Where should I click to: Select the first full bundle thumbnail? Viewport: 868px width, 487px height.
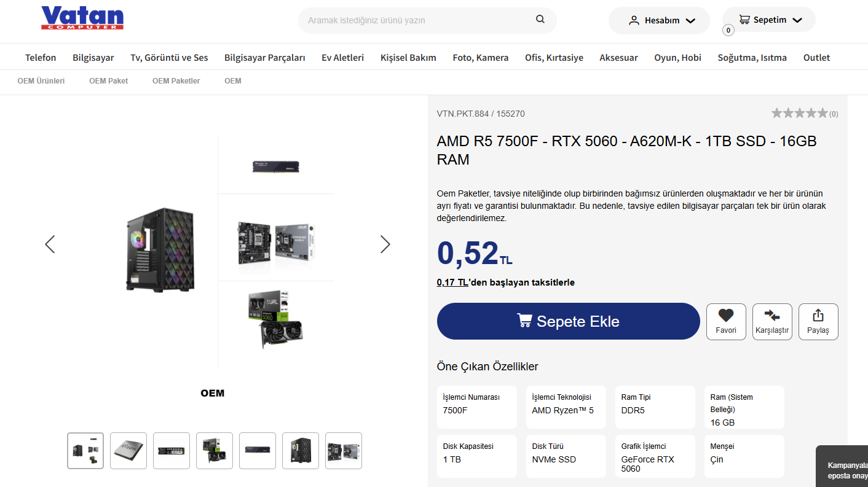85,451
